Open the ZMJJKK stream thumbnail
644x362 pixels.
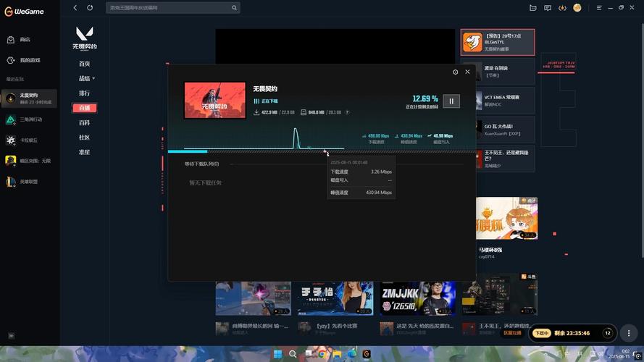[418, 298]
